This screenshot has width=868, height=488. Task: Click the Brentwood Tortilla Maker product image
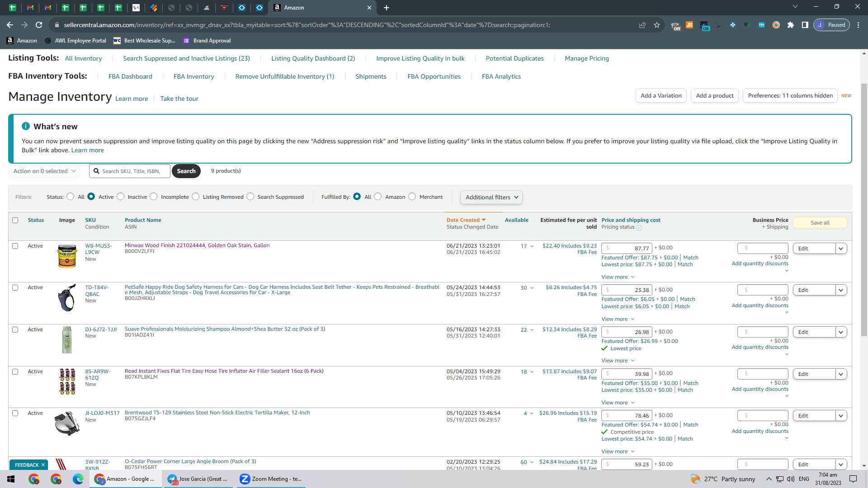coord(67,423)
